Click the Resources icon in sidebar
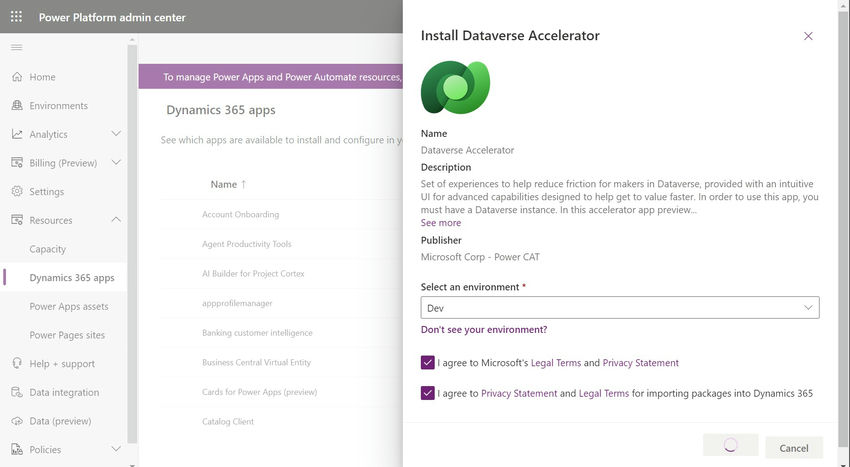The height and width of the screenshot is (467, 850). click(x=17, y=220)
